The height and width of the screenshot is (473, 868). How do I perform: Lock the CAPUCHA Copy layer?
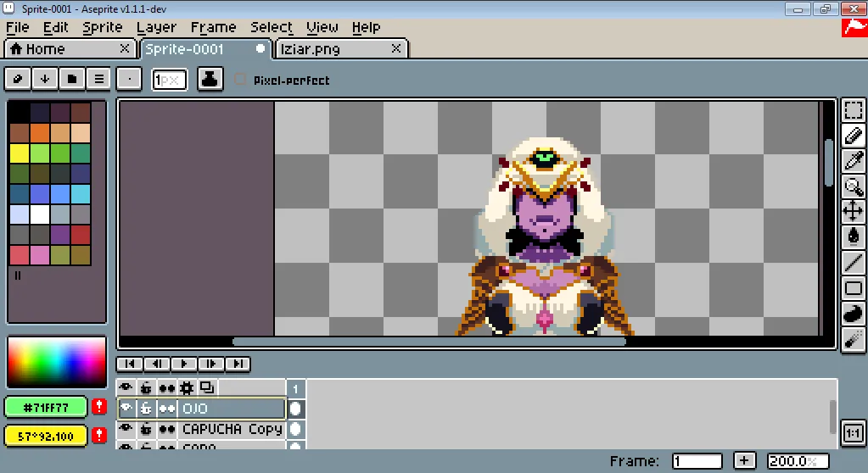point(146,429)
